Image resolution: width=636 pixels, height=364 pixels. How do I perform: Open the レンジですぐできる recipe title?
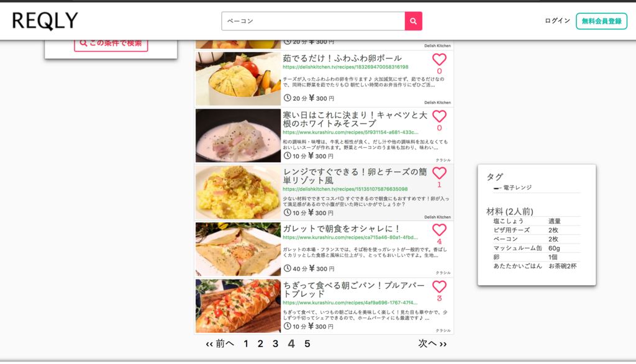[355, 176]
